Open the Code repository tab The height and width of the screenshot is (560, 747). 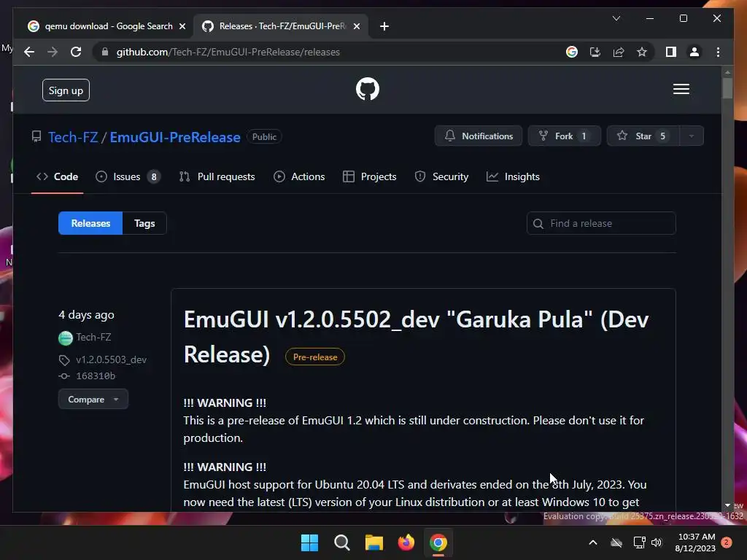[x=57, y=176]
